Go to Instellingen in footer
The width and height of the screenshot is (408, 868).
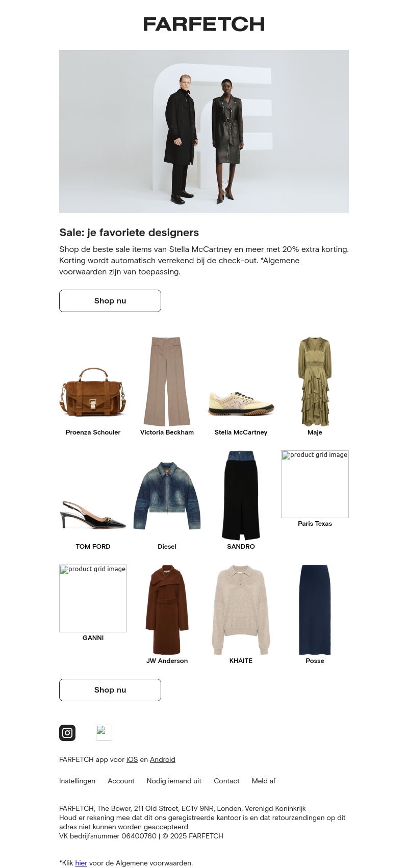tap(77, 781)
